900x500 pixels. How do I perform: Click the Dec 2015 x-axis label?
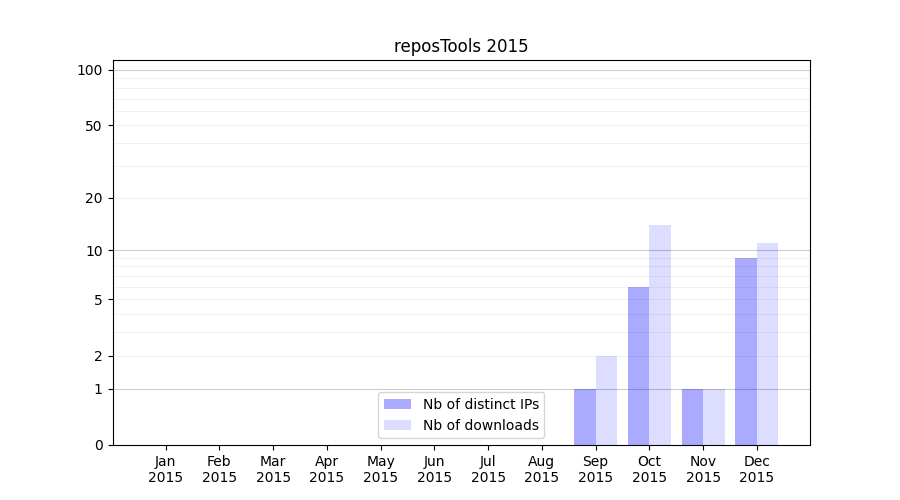point(757,469)
